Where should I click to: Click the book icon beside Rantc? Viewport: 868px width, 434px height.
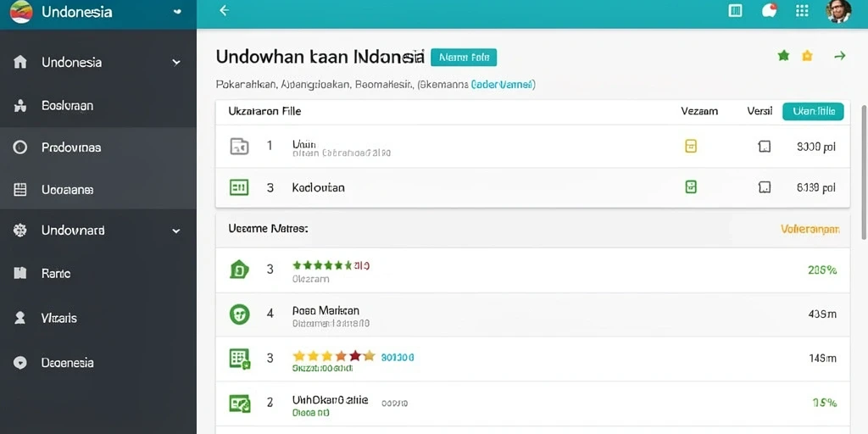coord(20,273)
